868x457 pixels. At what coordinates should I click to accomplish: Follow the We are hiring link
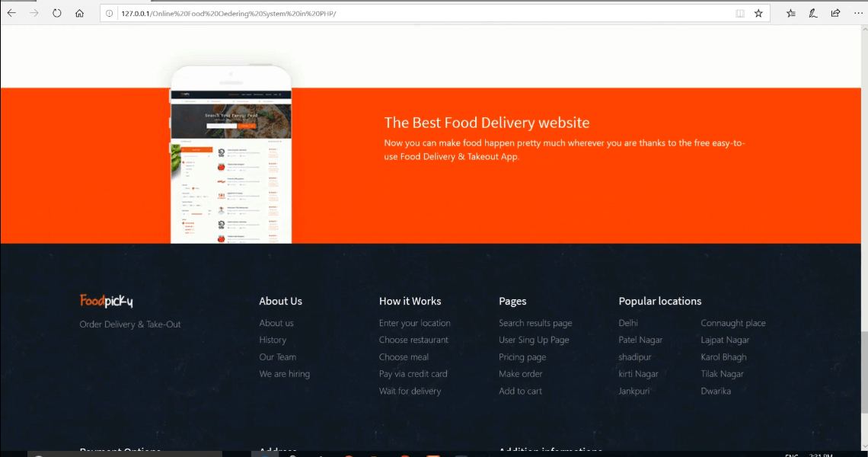tap(284, 374)
